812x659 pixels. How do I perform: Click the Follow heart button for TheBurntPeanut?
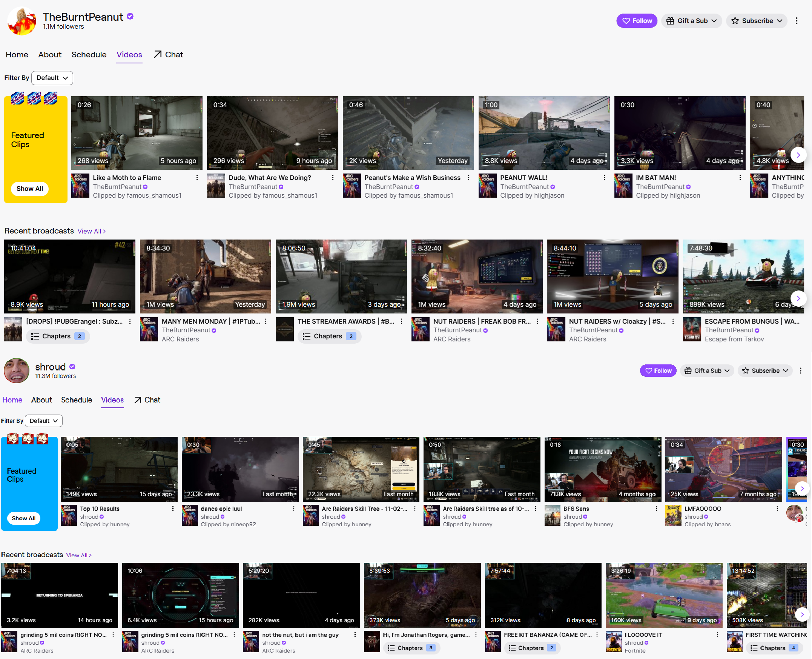click(x=636, y=21)
